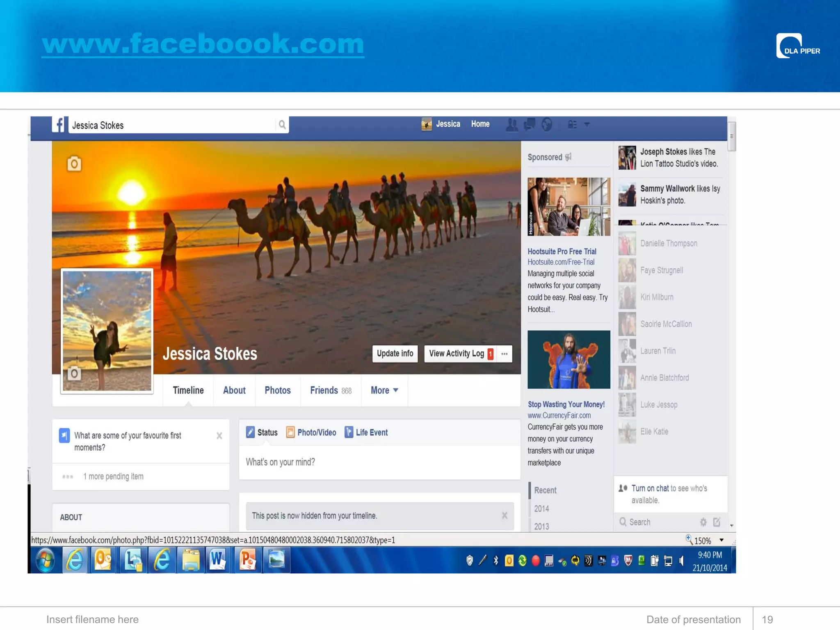
Task: Switch to the Photos tab
Action: [x=278, y=390]
